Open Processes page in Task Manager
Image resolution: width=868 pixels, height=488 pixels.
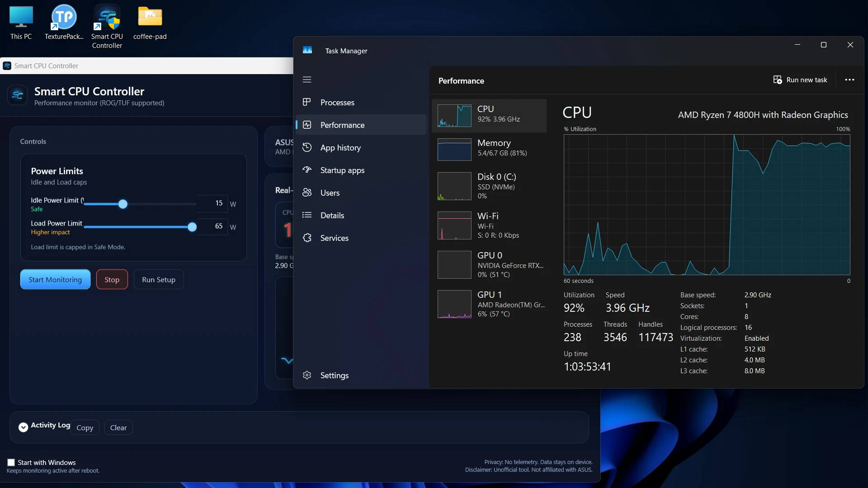coord(361,103)
